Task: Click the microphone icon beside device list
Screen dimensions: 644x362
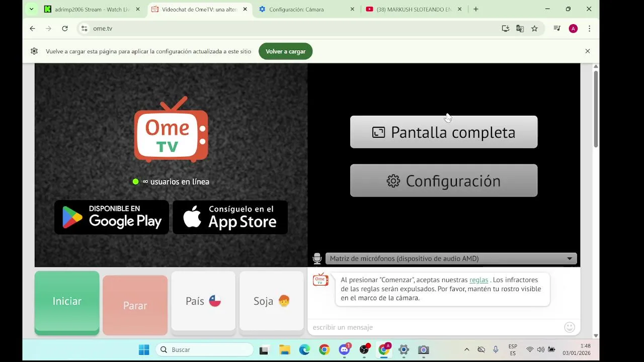Action: (x=317, y=258)
